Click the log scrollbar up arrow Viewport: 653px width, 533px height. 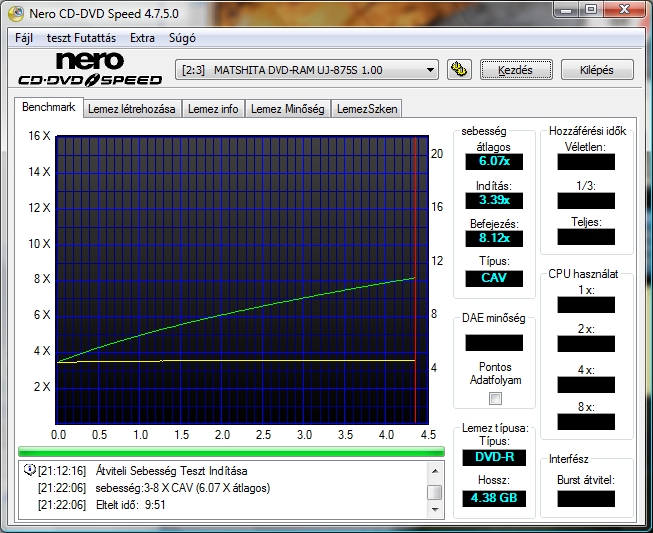tap(435, 471)
